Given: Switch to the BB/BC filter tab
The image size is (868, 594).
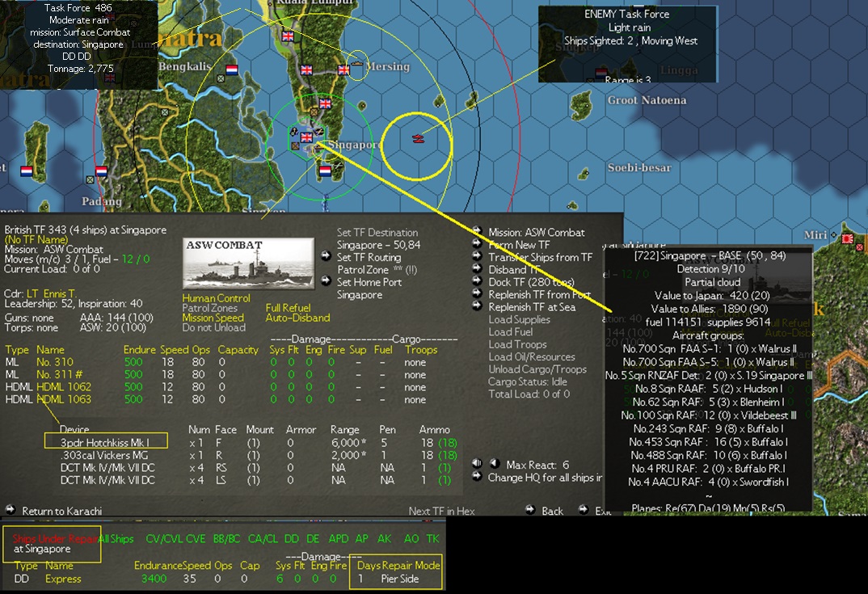Looking at the screenshot, I should coord(226,539).
